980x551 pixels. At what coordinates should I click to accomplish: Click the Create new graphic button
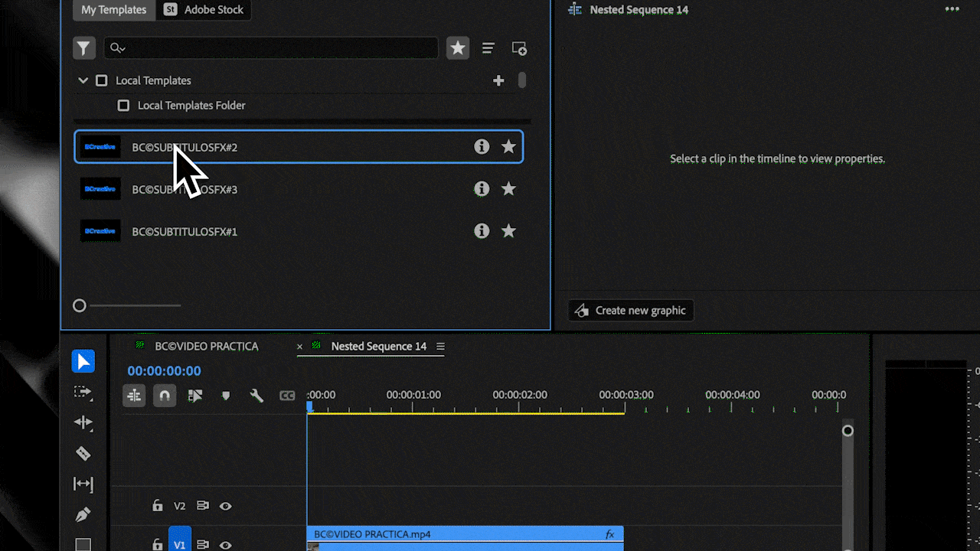coord(630,310)
